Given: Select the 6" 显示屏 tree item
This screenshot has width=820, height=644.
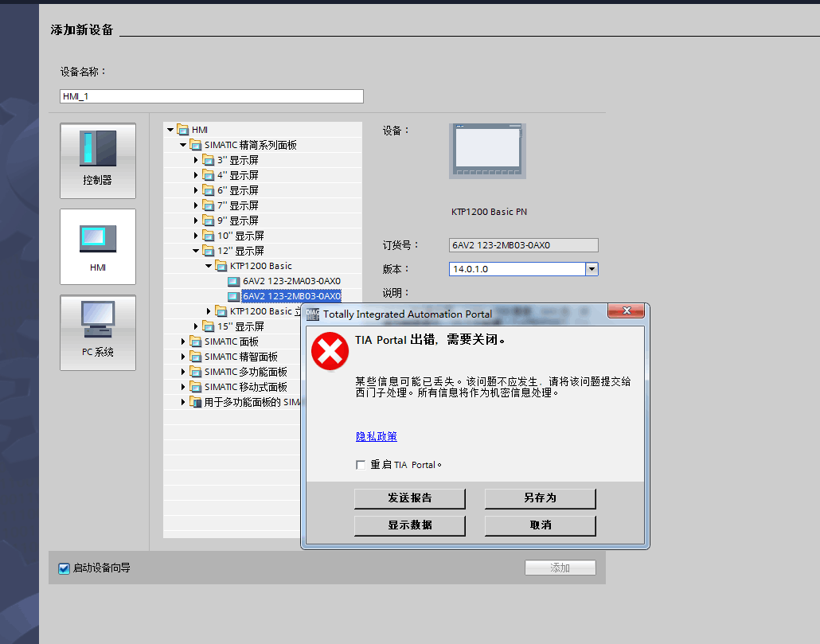Looking at the screenshot, I should [x=238, y=190].
